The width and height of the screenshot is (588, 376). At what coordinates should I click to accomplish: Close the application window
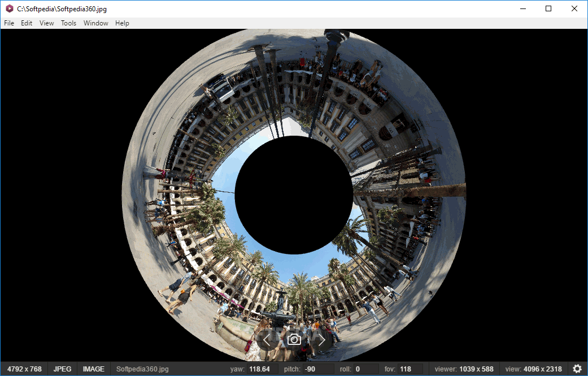[x=574, y=8]
